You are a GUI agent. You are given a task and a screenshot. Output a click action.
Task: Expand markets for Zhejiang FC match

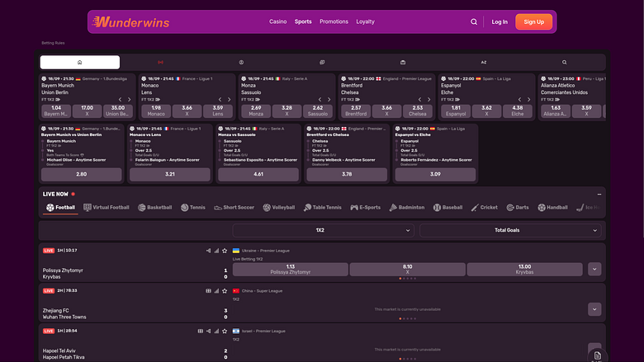(594, 309)
